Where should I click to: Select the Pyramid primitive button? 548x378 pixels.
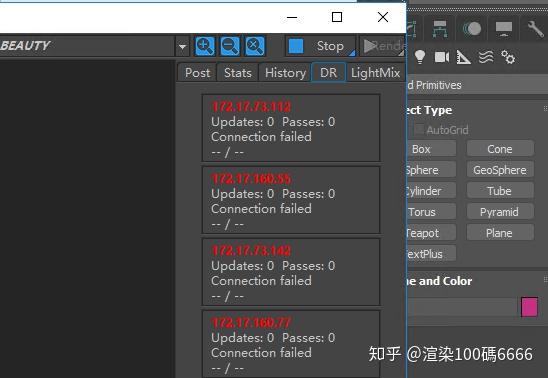pos(500,212)
